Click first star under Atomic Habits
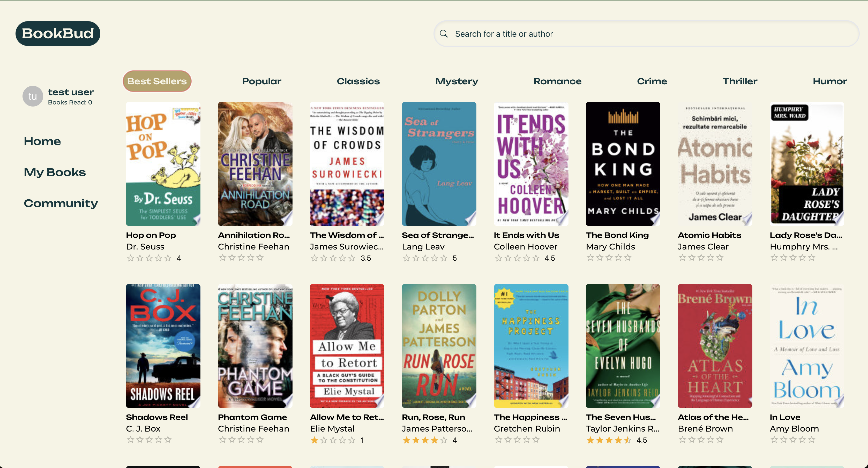Image resolution: width=868 pixels, height=468 pixels. click(682, 258)
